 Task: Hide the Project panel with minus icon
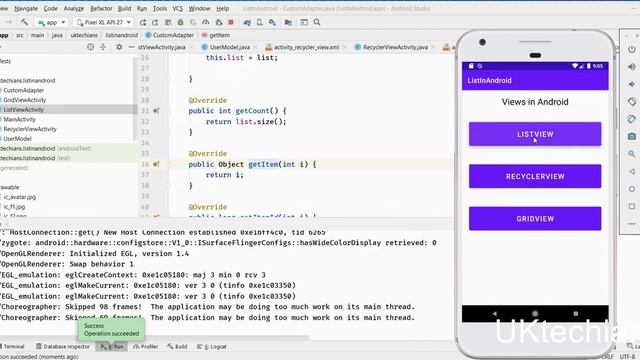pos(131,47)
